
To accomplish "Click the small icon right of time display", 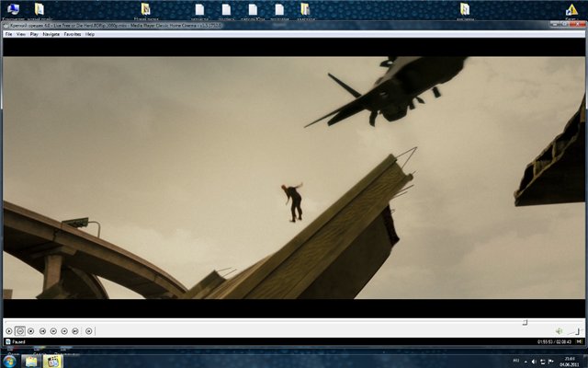I will (579, 341).
